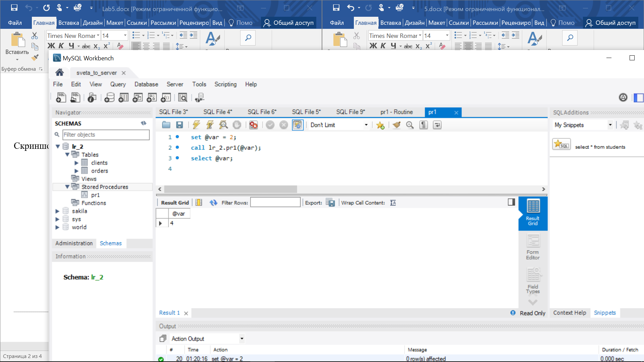Click Result Grid side button
This screenshot has height=362, width=644.
coord(533,214)
